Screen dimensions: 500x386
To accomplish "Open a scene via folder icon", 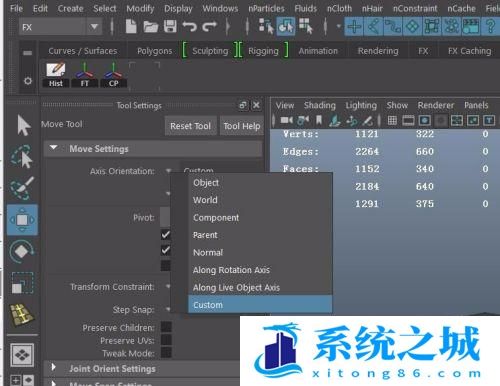I will point(150,26).
